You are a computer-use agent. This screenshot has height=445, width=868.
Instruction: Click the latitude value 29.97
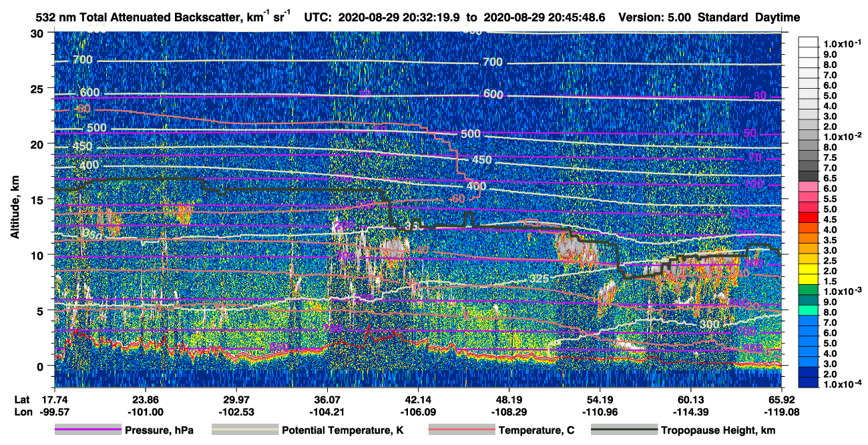pos(236,400)
